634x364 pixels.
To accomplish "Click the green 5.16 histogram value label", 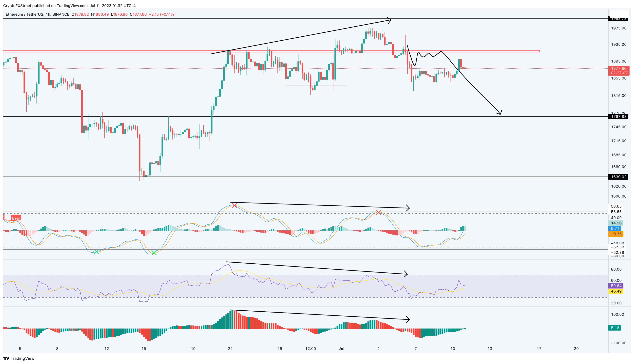I will [615, 328].
